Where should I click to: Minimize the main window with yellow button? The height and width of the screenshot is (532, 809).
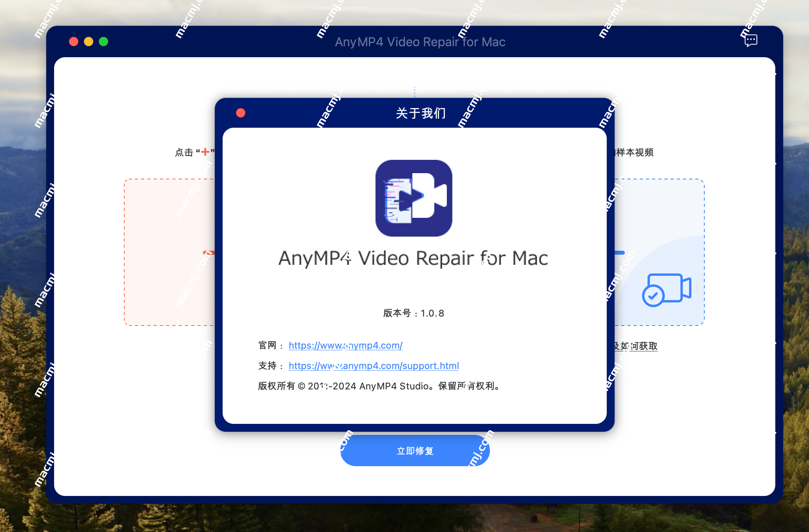tap(89, 42)
